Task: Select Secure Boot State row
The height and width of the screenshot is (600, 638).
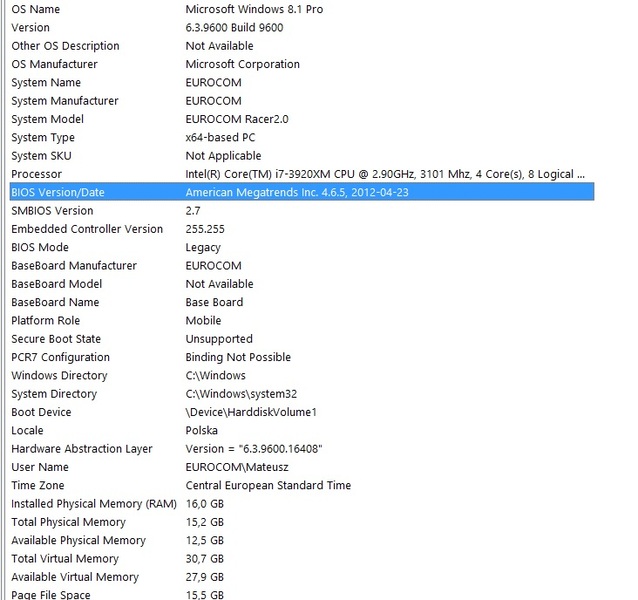Action: [x=302, y=338]
